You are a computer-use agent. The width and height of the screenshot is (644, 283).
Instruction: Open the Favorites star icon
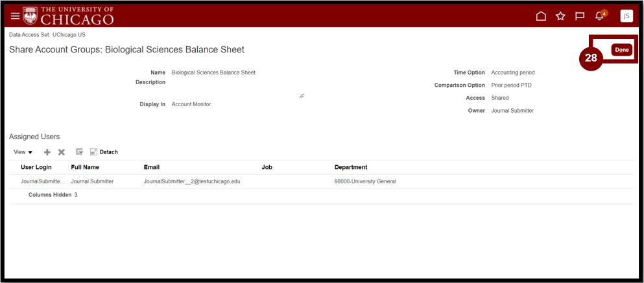[x=560, y=16]
